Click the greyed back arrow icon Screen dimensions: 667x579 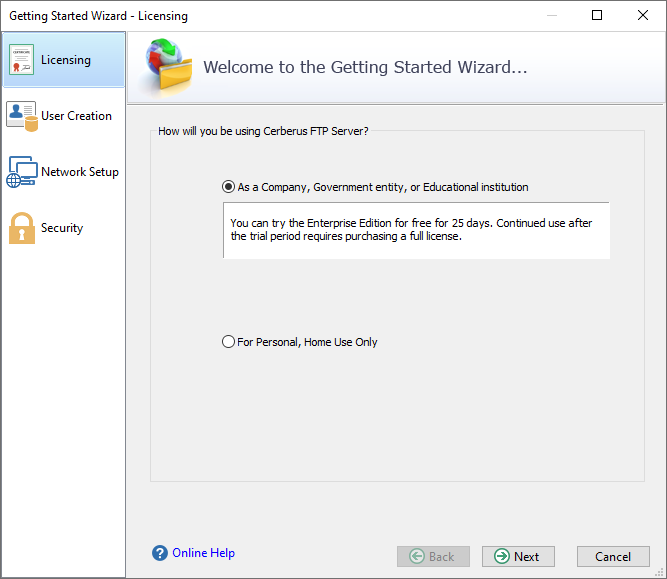click(x=417, y=556)
